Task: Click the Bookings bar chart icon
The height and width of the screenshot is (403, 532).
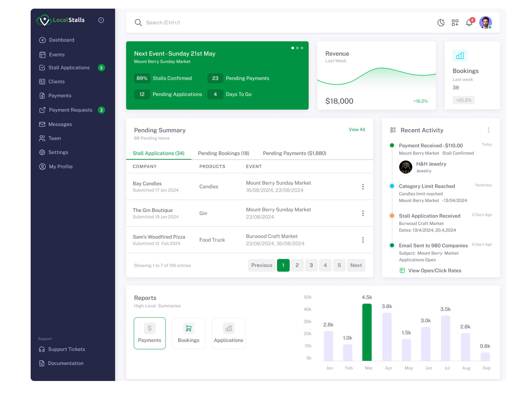Action: pyautogui.click(x=460, y=56)
